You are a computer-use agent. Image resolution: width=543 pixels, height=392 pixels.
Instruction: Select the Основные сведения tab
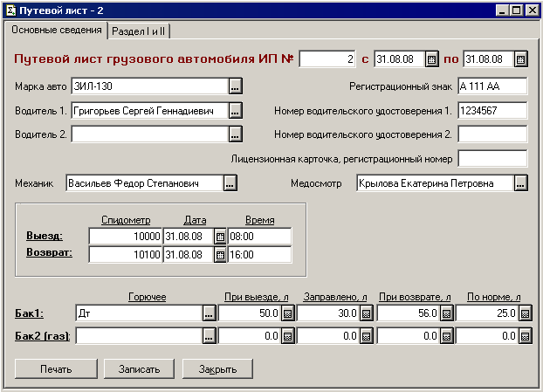tap(55, 30)
